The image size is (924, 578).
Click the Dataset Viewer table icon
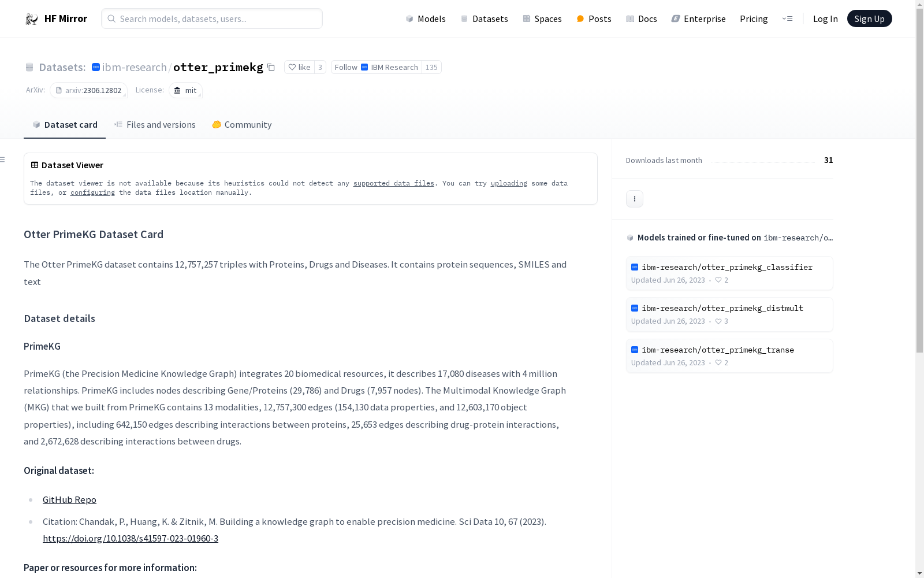[35, 165]
